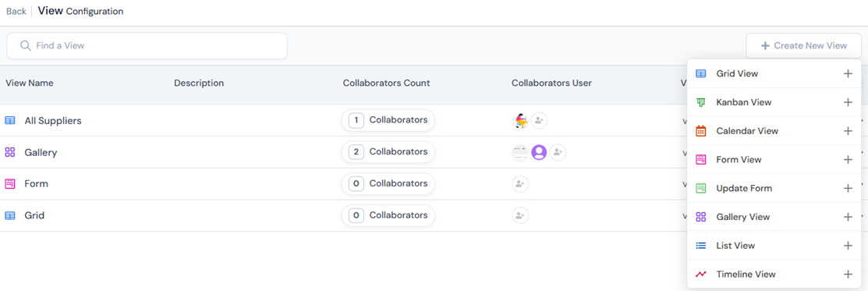Click the plus sign beside List View

[848, 246]
